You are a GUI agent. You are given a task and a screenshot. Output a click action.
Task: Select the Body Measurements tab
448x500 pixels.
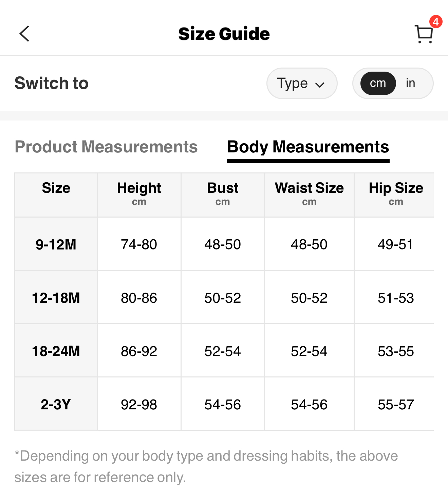point(308,147)
